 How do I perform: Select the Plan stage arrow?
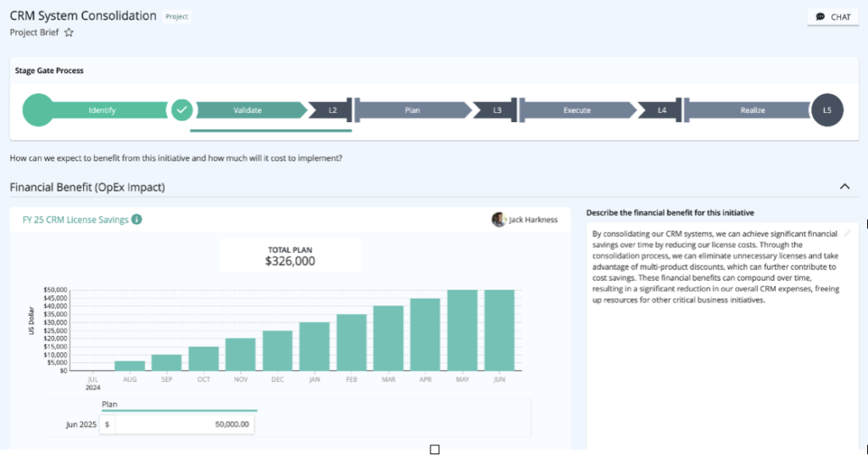pyautogui.click(x=413, y=110)
